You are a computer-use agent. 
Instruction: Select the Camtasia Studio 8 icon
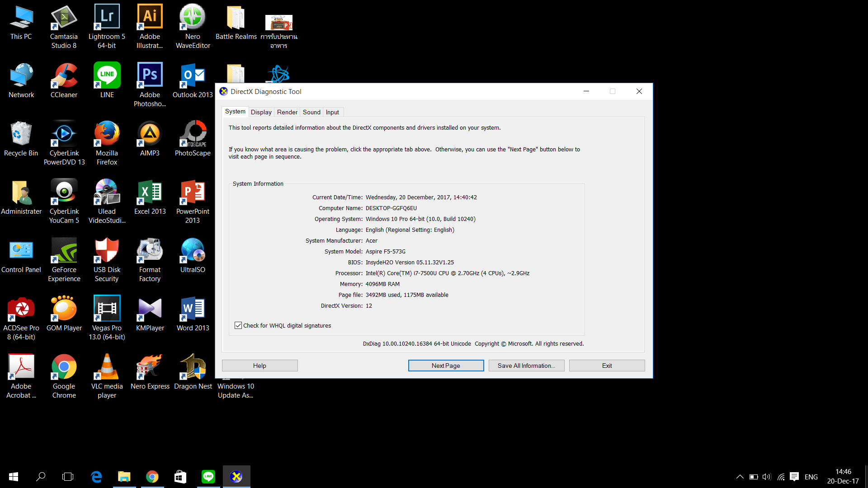[x=64, y=18]
